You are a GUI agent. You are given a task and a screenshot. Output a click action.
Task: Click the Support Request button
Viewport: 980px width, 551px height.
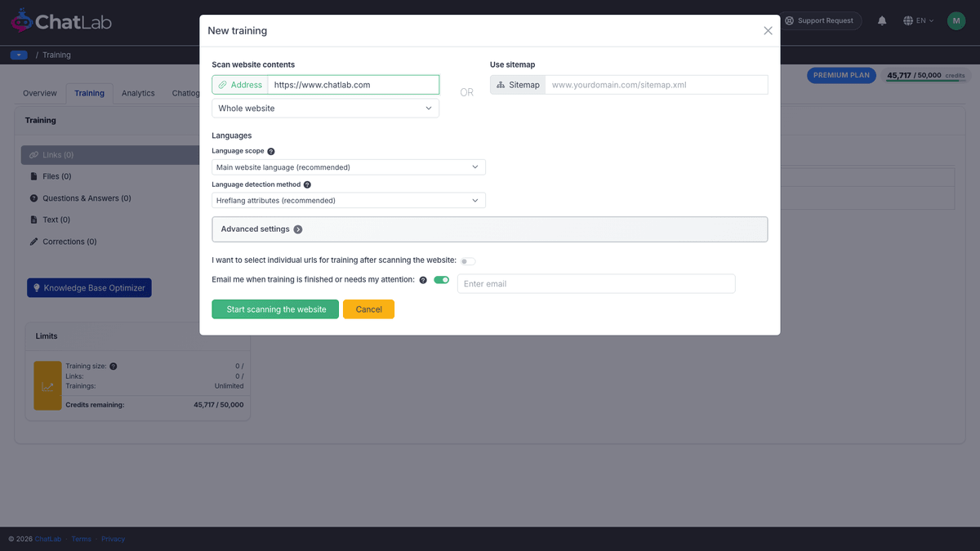tap(820, 20)
